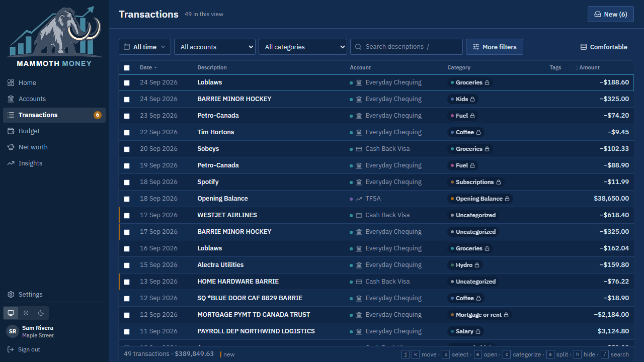Image resolution: width=644 pixels, height=362 pixels.
Task: Select the PAYROLL DEP NORTHWIND LOGISTICS checkbox
Action: pos(127,331)
